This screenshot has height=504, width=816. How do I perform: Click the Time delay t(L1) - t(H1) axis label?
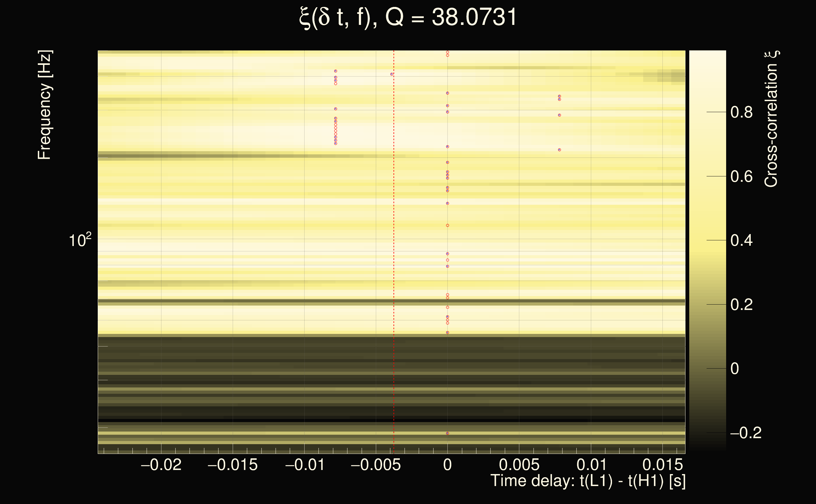pyautogui.click(x=588, y=481)
